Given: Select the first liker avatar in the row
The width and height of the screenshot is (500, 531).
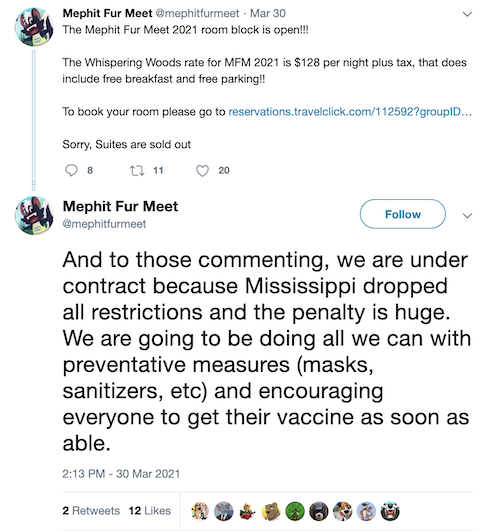Looking at the screenshot, I should (x=200, y=511).
